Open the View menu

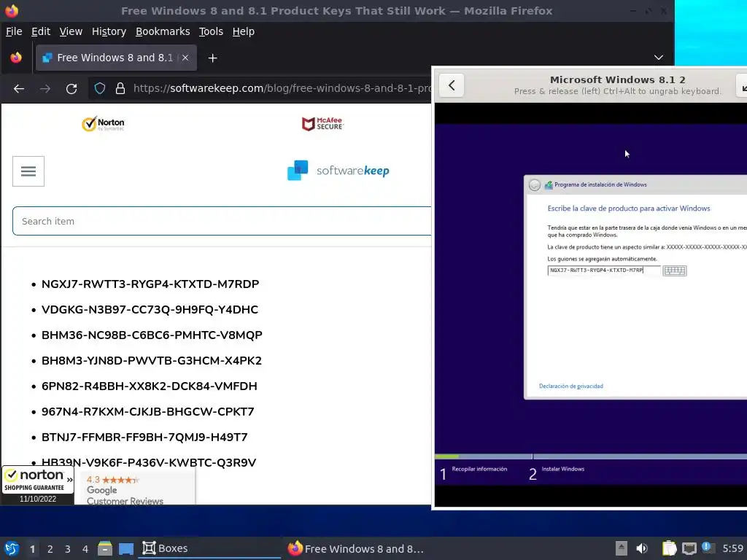(71, 31)
